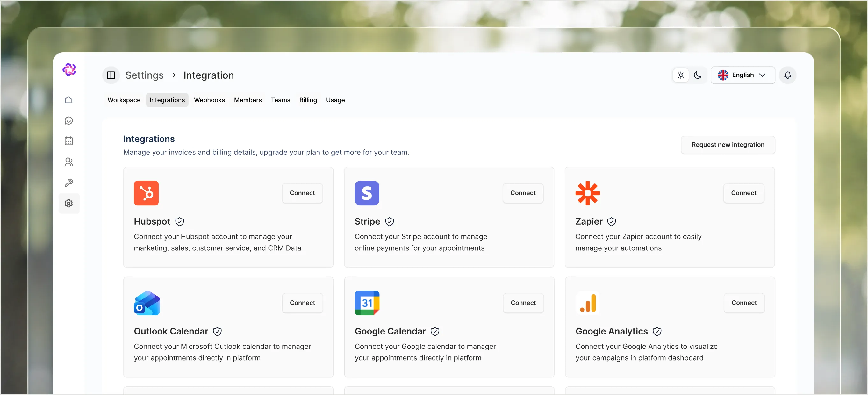
Task: Click the Outlook Calendar card title
Action: coord(171,331)
